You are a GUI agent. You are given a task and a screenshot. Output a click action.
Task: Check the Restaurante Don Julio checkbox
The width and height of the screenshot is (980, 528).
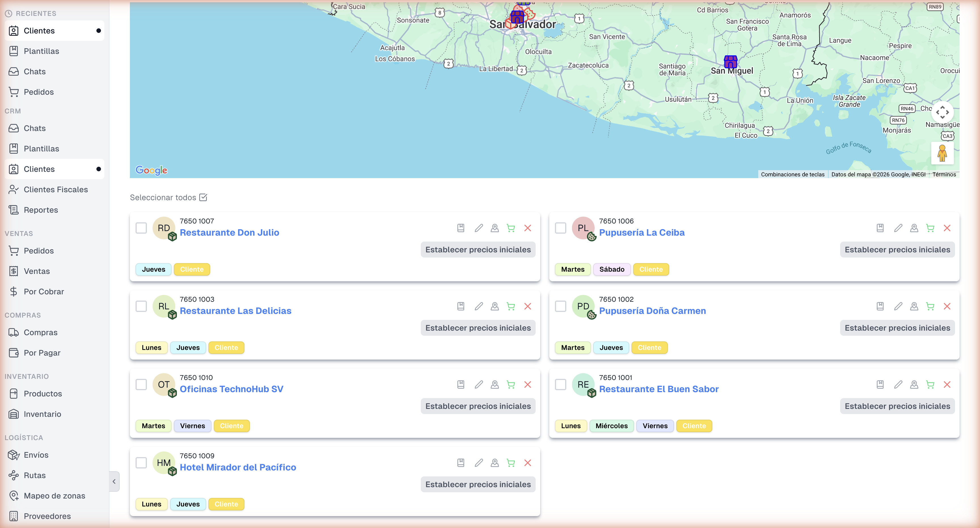point(141,228)
